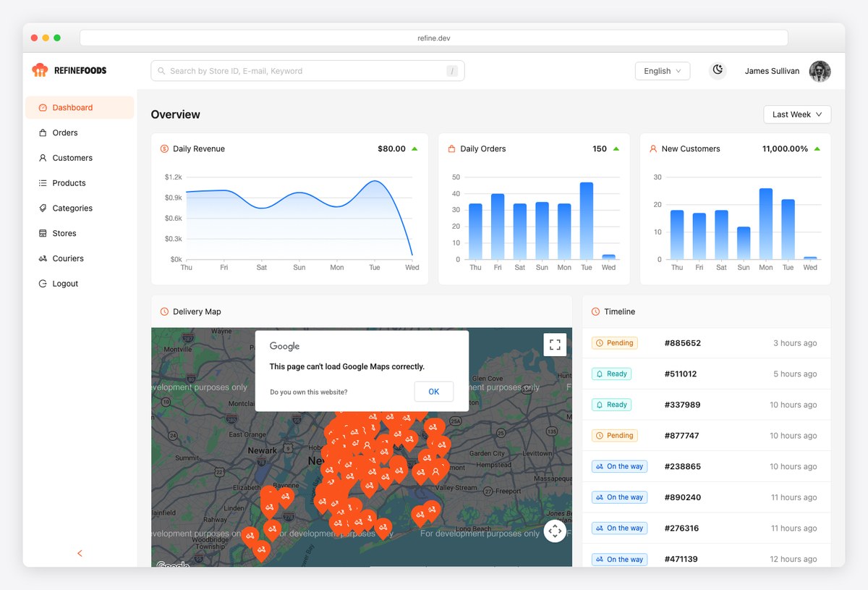
Task: Click the slash shortcut key badge
Action: (x=452, y=71)
